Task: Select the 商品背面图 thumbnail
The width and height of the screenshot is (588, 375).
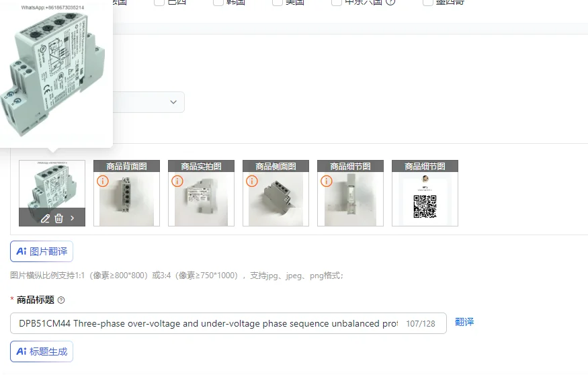Action: pos(127,193)
